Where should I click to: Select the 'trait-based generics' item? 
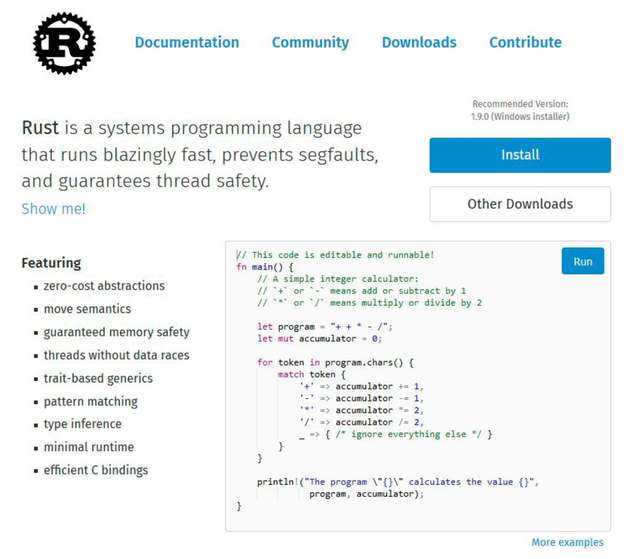(x=98, y=379)
